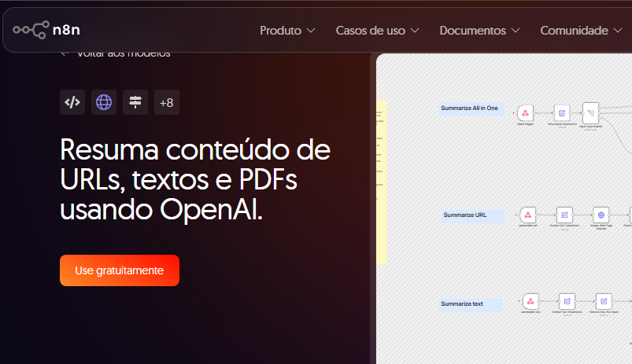Click second edit node in Summarize text row
The image size is (632, 364).
(x=604, y=301)
